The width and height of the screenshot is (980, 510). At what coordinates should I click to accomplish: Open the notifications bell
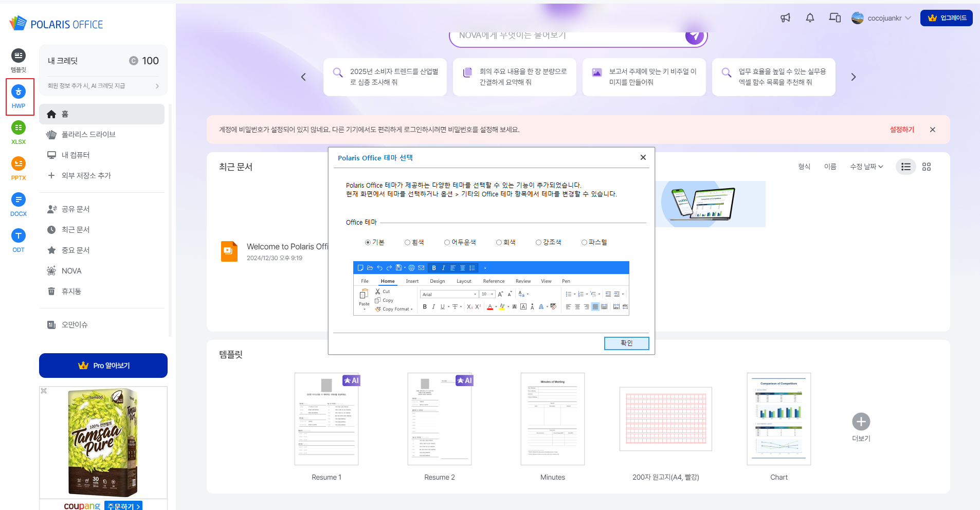click(810, 18)
